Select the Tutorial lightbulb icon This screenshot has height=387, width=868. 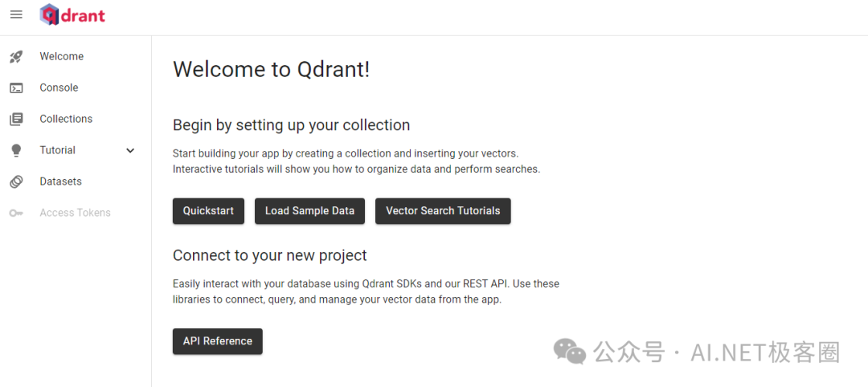click(x=17, y=150)
